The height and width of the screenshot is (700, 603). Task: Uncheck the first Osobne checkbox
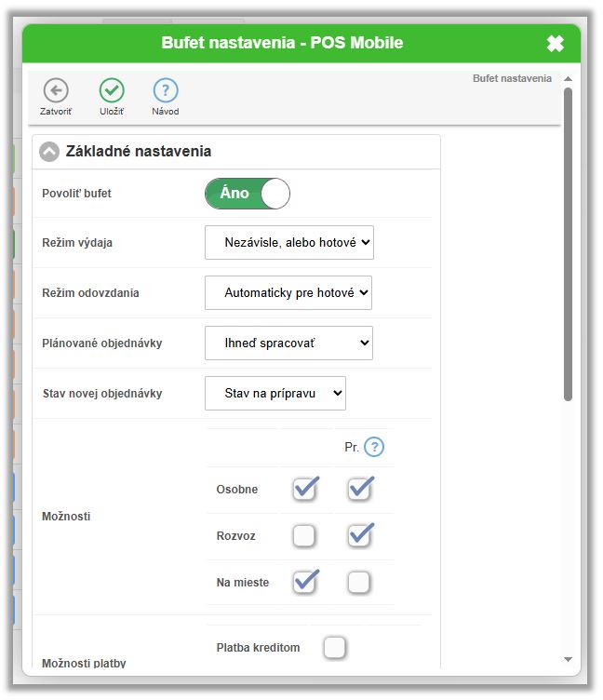tap(304, 489)
